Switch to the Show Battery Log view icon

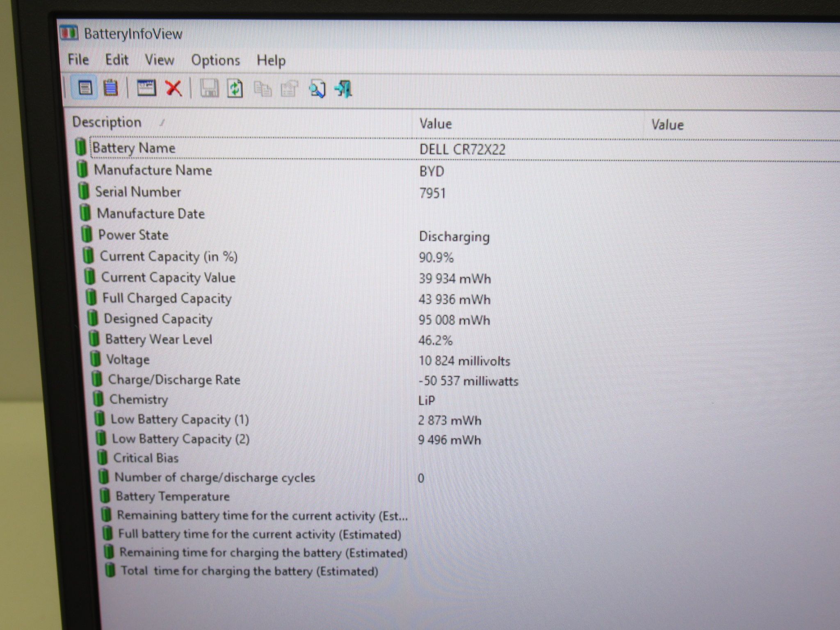111,88
